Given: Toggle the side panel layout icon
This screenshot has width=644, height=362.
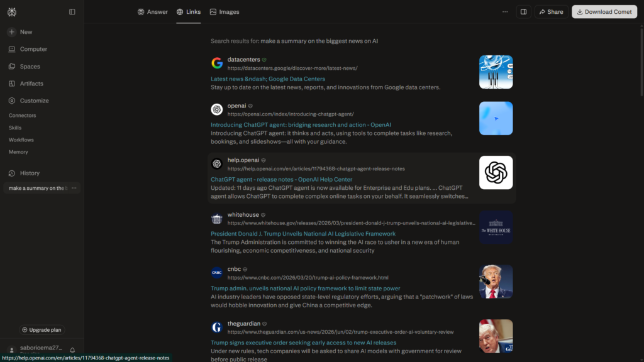Looking at the screenshot, I should pos(523,12).
